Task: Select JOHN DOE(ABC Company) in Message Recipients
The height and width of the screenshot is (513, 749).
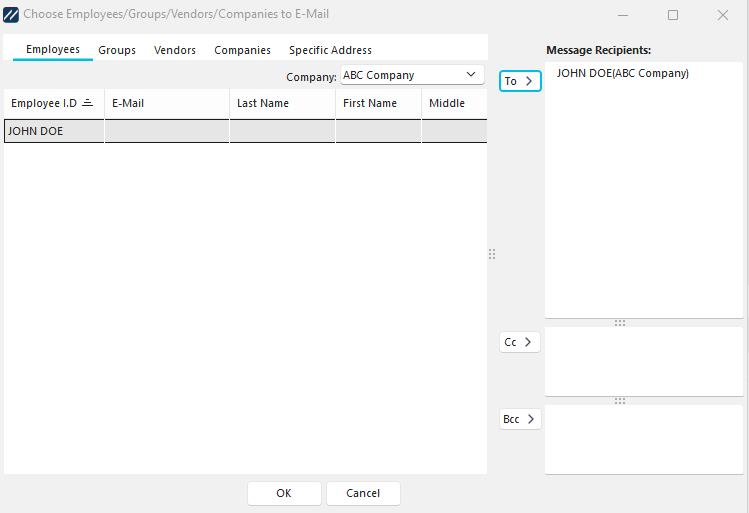Action: coord(622,74)
